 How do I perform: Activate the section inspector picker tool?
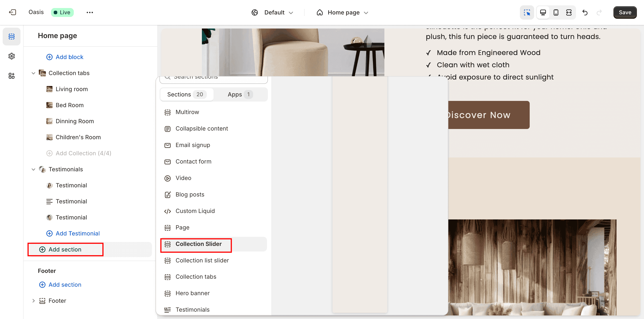(x=527, y=12)
